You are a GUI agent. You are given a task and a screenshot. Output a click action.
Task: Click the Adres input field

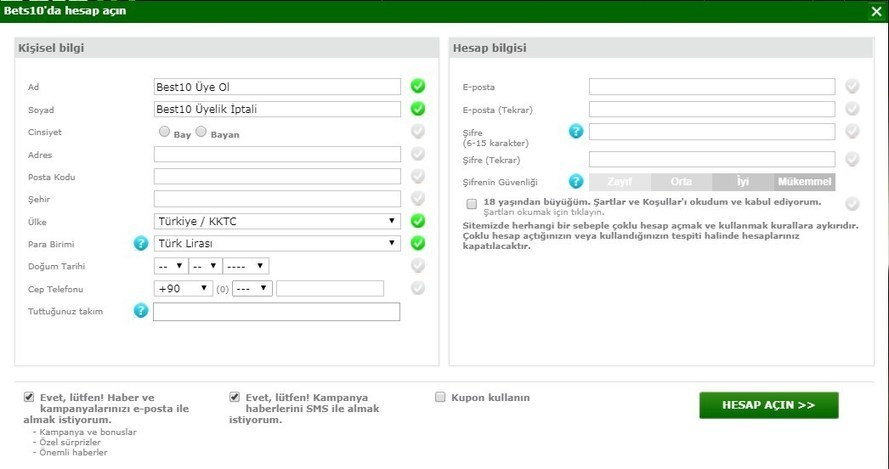pos(277,154)
